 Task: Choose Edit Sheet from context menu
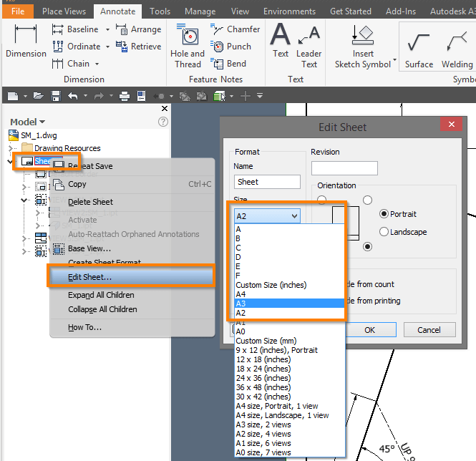tap(132, 276)
